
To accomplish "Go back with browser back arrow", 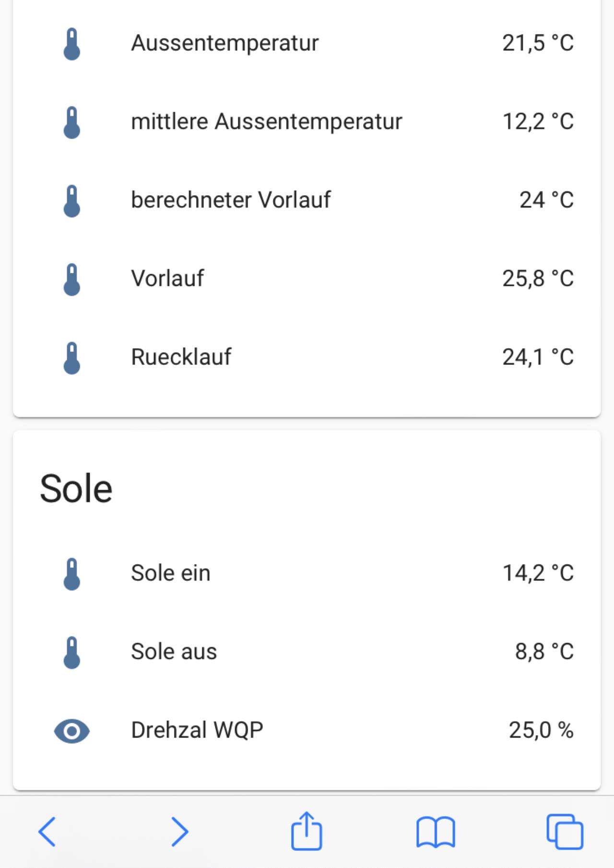I will 47,832.
